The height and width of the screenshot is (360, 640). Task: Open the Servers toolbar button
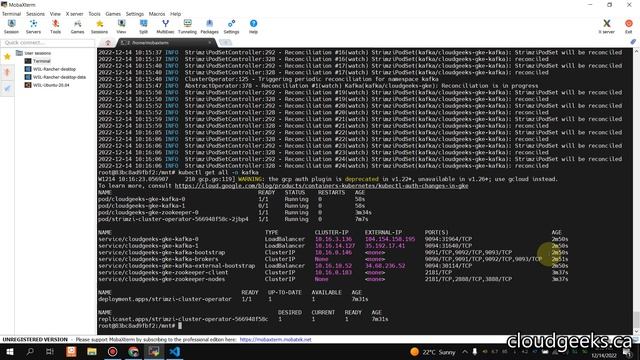tap(33, 27)
